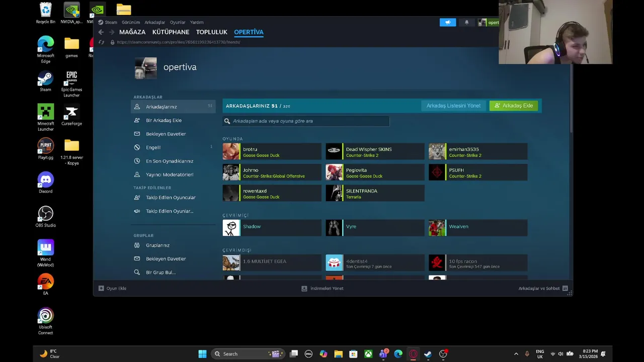
Task: Open CurseForge desktop icon
Action: tap(71, 115)
